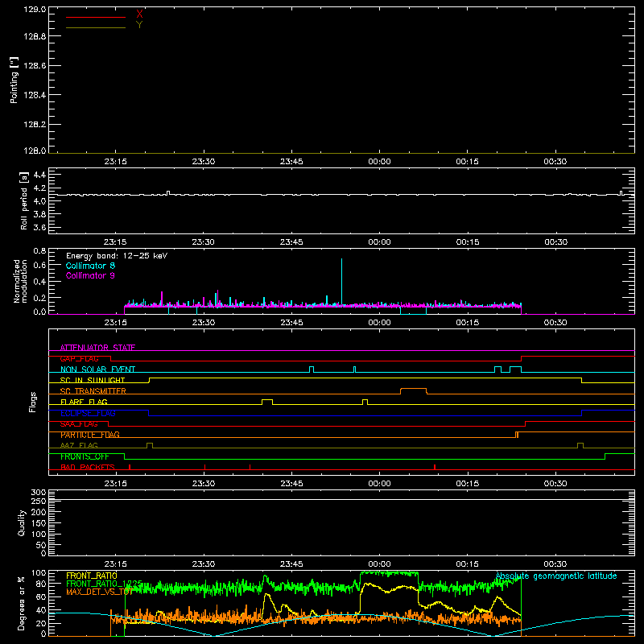Image resolution: width=644 pixels, height=644 pixels.
Task: Click the 'Degrees or %' axis title
Action: [22, 603]
